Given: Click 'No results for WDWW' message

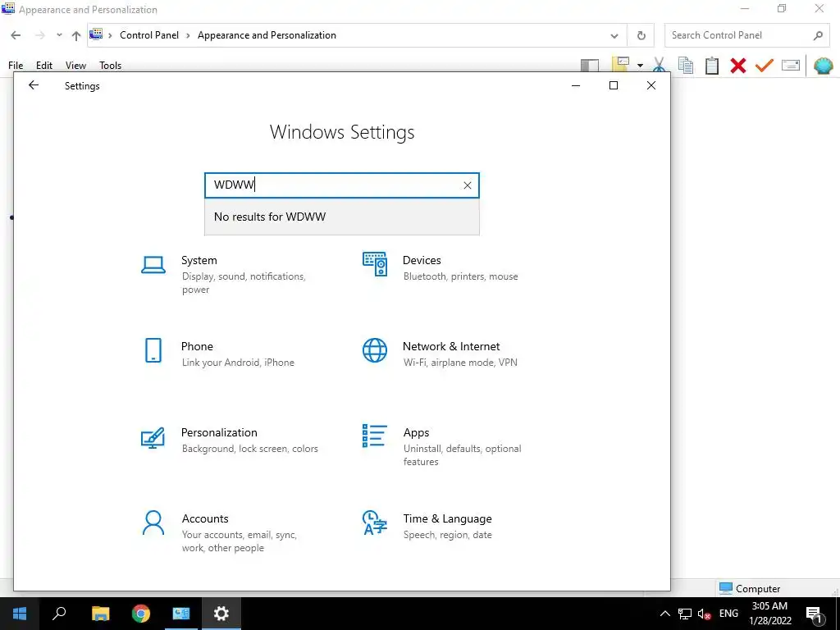Looking at the screenshot, I should (269, 217).
